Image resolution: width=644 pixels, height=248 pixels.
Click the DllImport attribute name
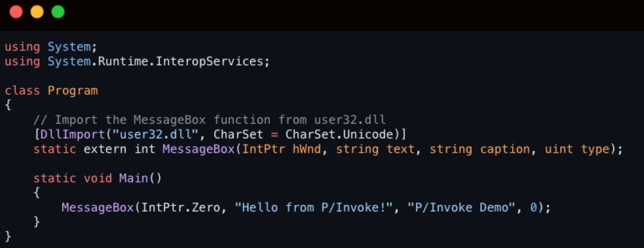click(66, 134)
